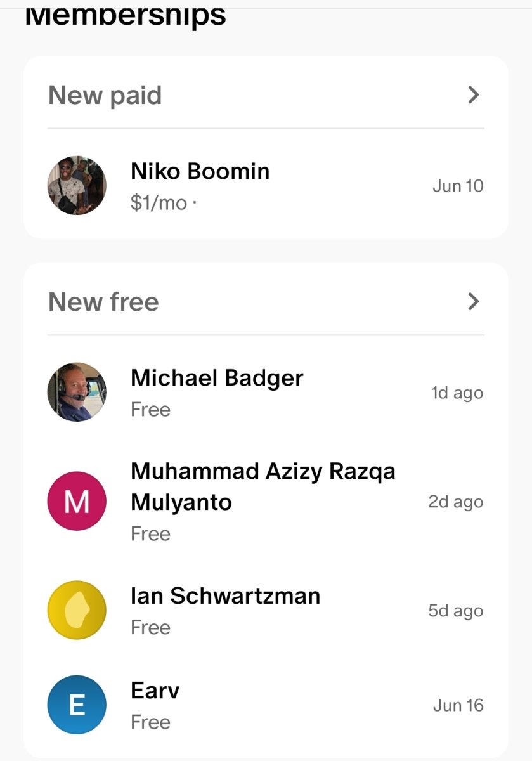Tap the Jun 10 join date
This screenshot has height=761, width=532.
(x=458, y=186)
